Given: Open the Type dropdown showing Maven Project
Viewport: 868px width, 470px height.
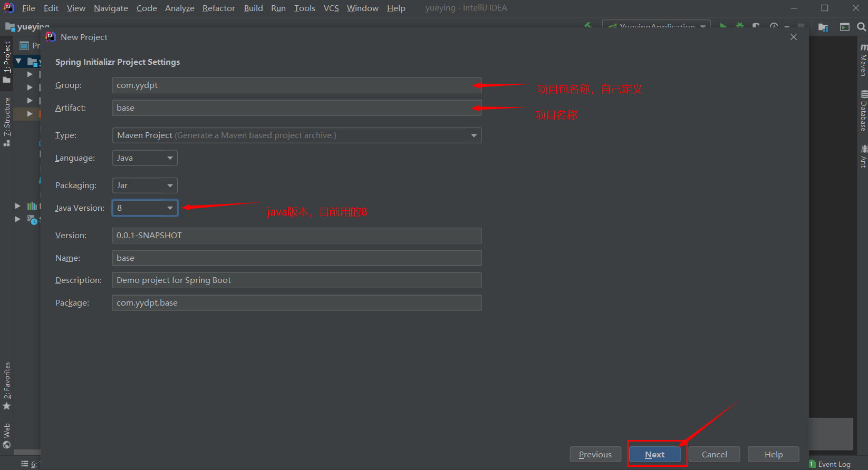Looking at the screenshot, I should coord(297,135).
